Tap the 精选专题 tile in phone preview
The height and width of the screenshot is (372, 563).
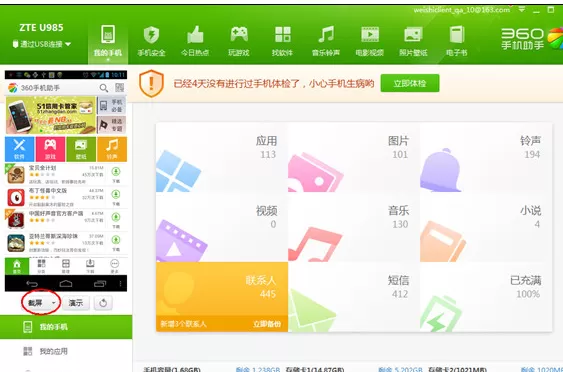point(112,125)
